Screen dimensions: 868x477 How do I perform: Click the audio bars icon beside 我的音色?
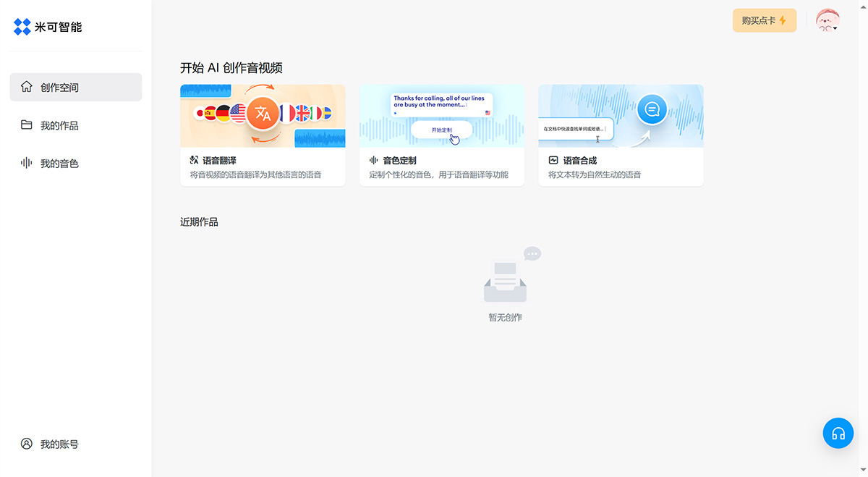pyautogui.click(x=27, y=163)
